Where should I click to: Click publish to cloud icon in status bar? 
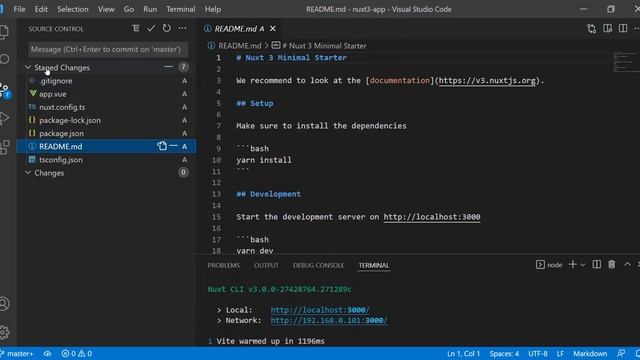click(x=47, y=353)
